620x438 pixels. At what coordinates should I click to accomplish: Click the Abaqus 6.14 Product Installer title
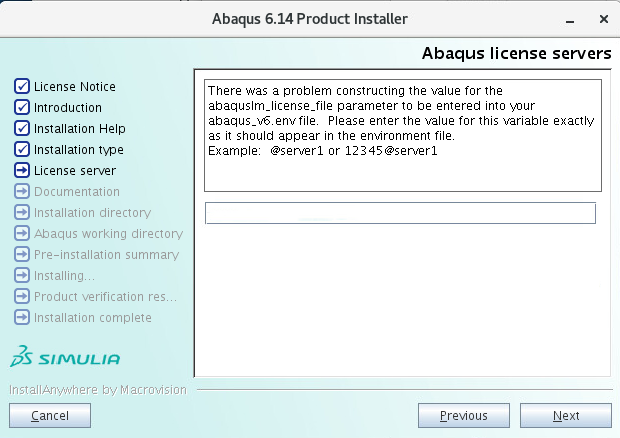pyautogui.click(x=310, y=19)
